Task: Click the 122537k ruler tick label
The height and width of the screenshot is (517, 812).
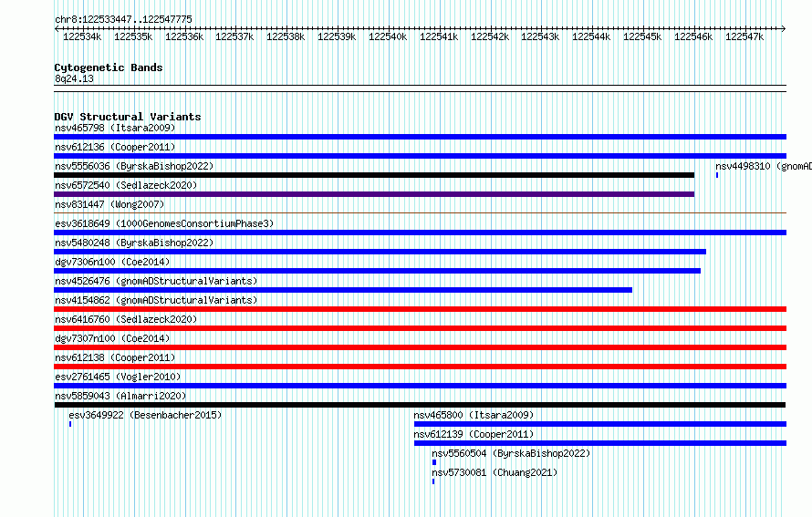Action: (x=234, y=36)
